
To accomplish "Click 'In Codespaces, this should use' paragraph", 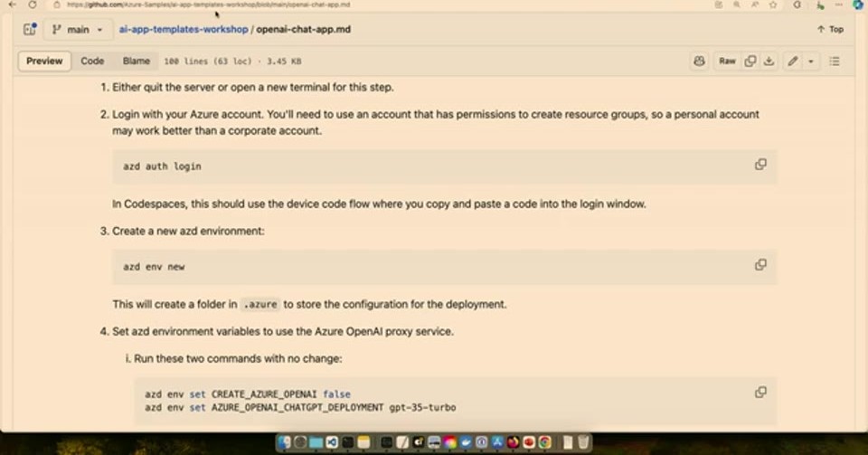I will click(379, 204).
